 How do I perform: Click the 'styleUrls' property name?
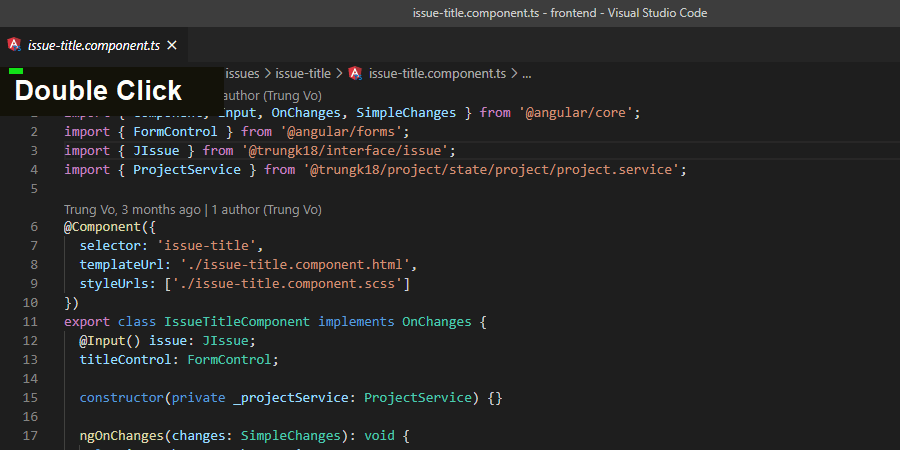point(114,284)
